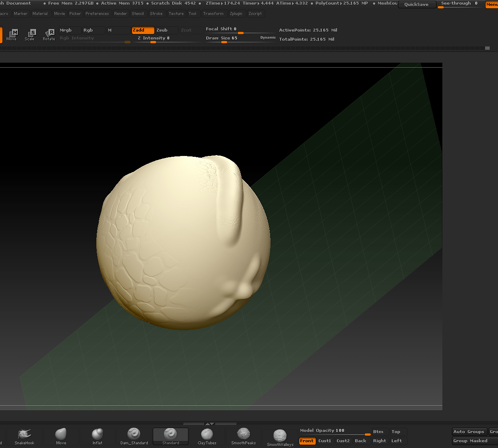Switch to Right view
Viewport: 498px width, 448px height.
click(x=380, y=441)
